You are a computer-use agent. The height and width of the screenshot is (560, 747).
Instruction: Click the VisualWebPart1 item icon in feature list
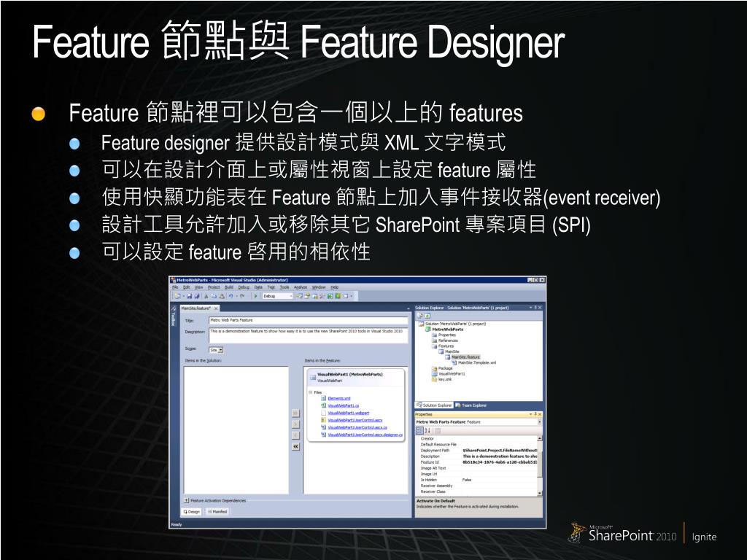(x=313, y=377)
